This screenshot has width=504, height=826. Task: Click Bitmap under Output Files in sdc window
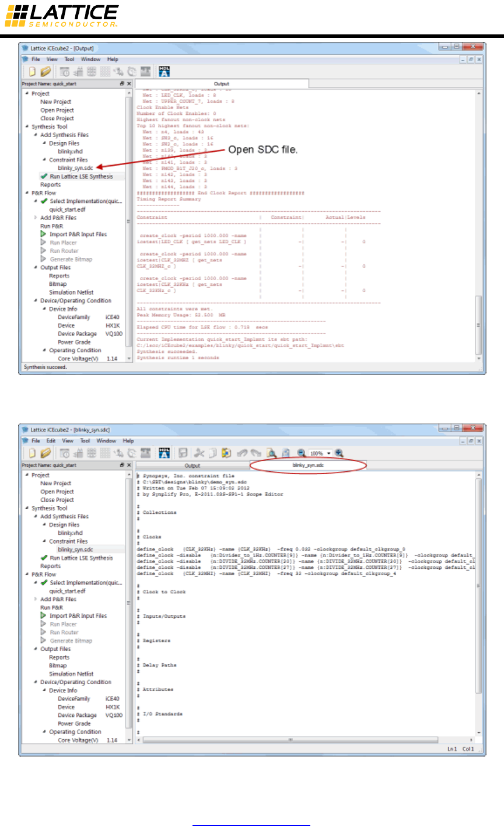pyautogui.click(x=58, y=666)
